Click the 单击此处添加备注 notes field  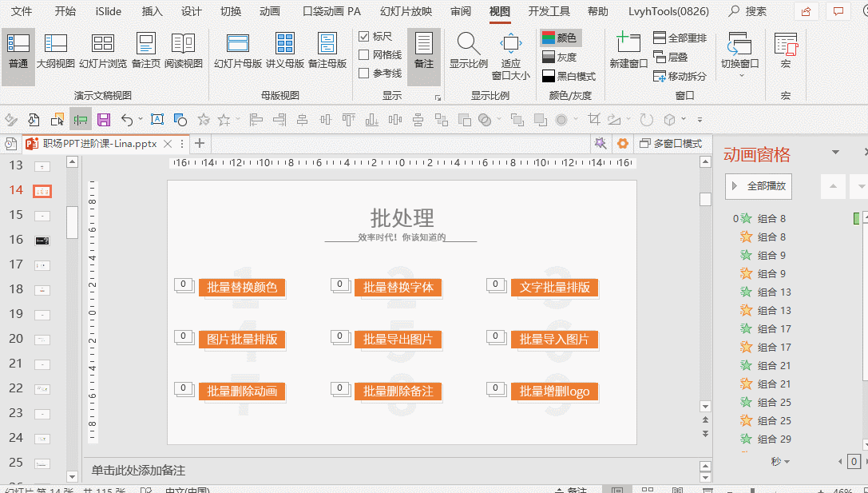tap(138, 471)
